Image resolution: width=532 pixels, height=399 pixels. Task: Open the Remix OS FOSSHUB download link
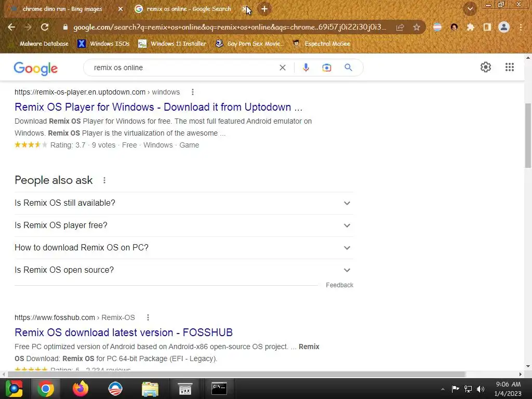point(124,332)
